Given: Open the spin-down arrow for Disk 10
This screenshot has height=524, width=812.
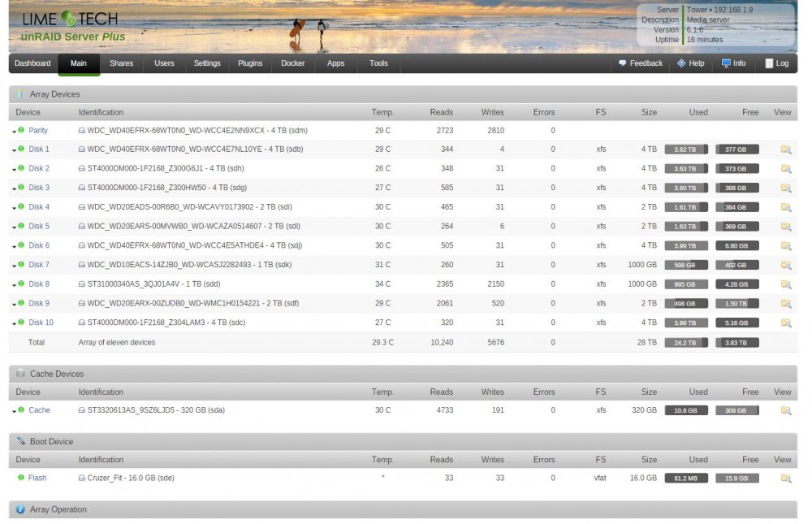Looking at the screenshot, I should pyautogui.click(x=14, y=324).
